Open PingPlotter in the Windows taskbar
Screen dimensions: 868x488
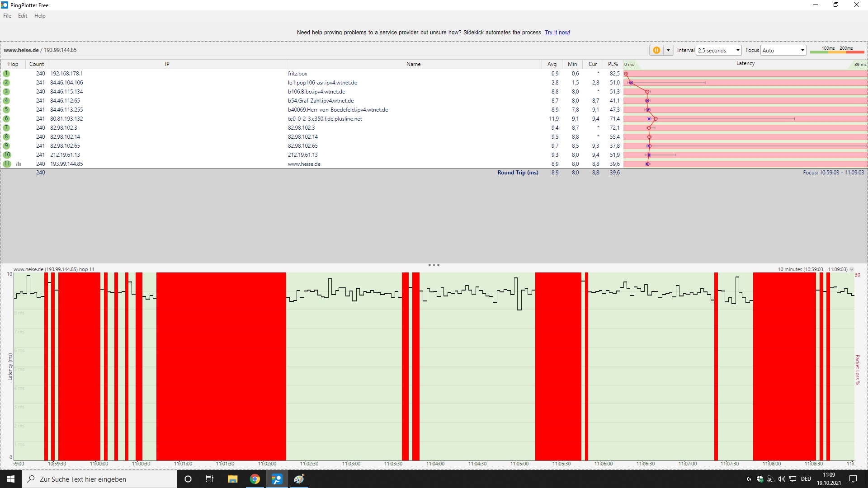277,479
